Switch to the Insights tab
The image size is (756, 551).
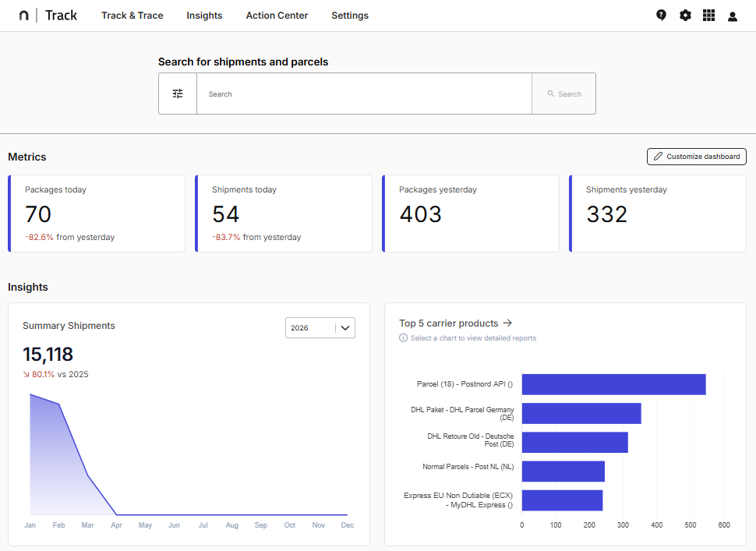tap(204, 15)
